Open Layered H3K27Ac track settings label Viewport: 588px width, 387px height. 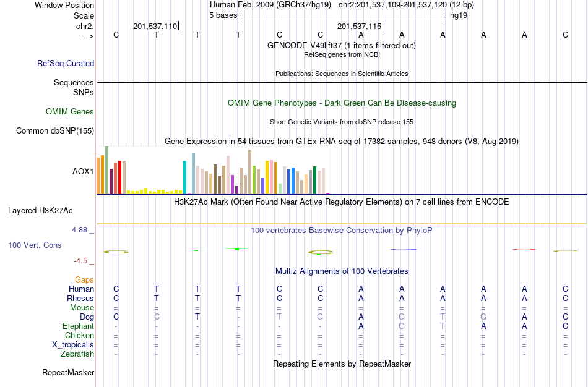tap(40, 211)
